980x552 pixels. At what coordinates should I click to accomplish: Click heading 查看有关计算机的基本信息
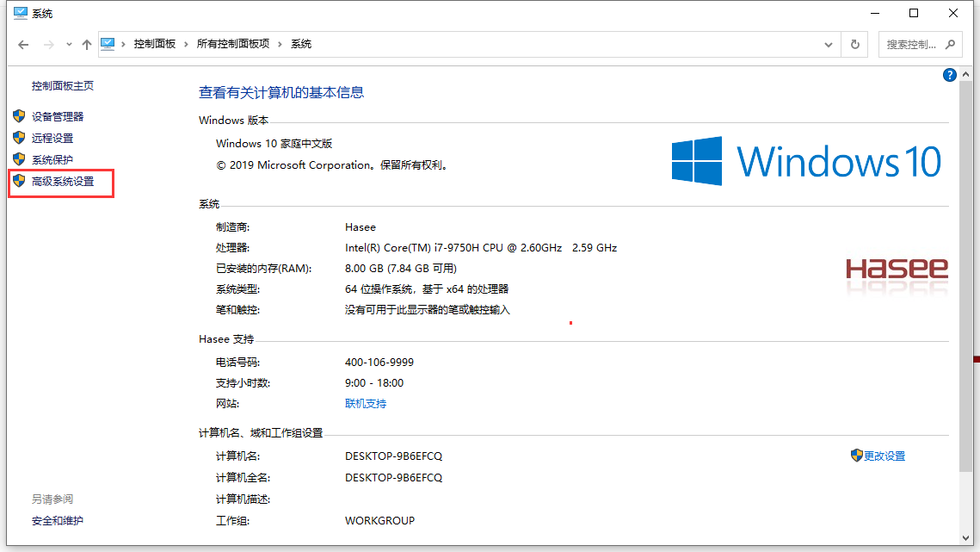coord(281,93)
